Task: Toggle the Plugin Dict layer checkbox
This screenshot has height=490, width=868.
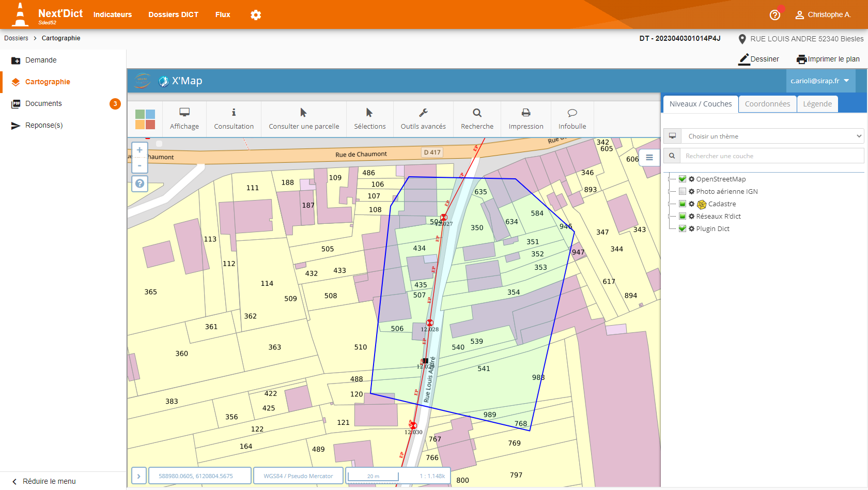Action: (x=683, y=228)
